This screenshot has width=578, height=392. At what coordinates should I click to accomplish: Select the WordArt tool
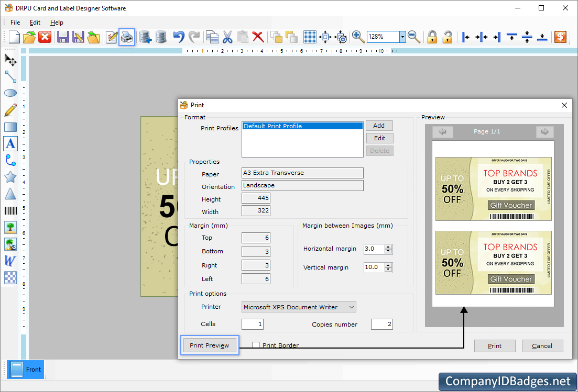point(10,261)
